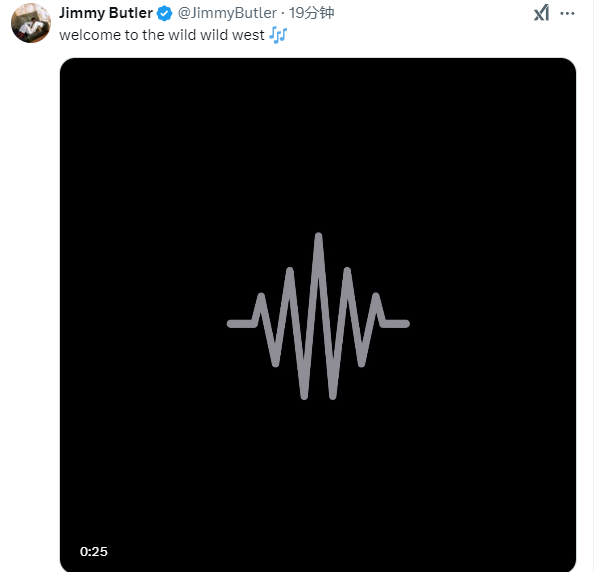Click the surname 'Butler' in the display name
Image resolution: width=596 pixels, height=572 pixels.
coord(131,13)
